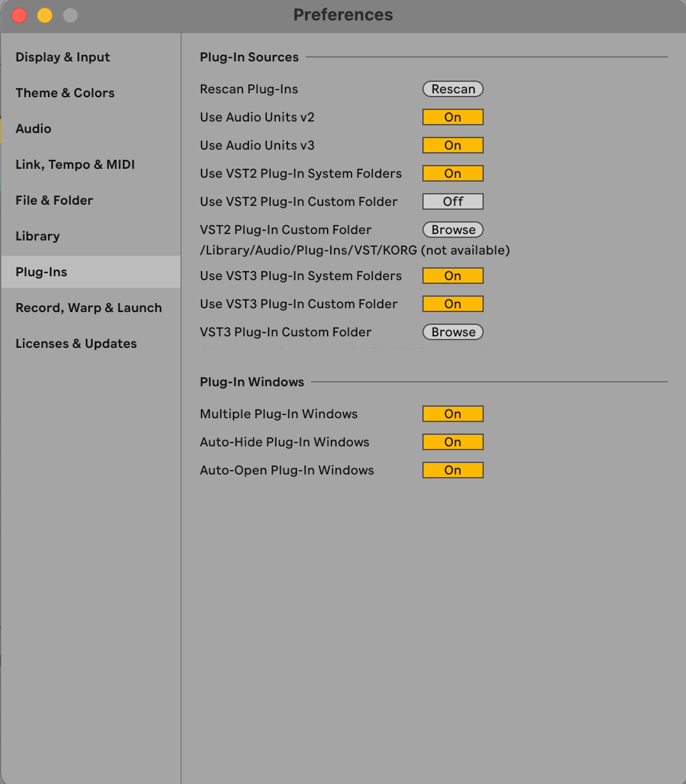Select Record, Warp & Launch tab
The height and width of the screenshot is (784, 686).
tap(88, 308)
